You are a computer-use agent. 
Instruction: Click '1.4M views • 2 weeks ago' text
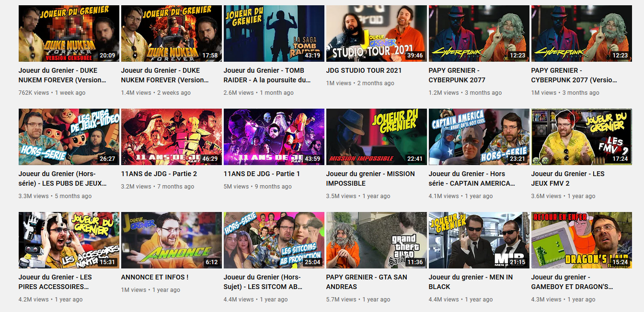[x=156, y=93]
